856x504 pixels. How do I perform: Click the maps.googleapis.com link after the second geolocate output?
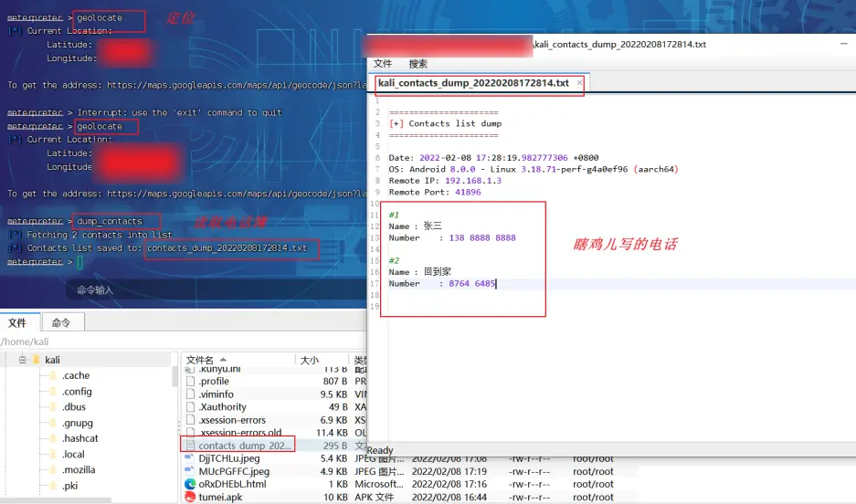pyautogui.click(x=237, y=194)
